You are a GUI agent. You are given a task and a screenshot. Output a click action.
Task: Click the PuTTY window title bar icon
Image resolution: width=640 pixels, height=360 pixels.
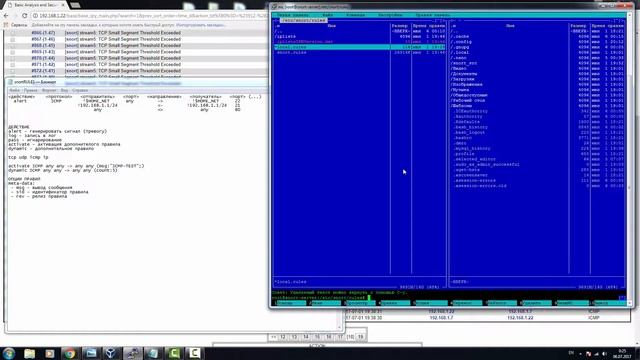pos(275,7)
